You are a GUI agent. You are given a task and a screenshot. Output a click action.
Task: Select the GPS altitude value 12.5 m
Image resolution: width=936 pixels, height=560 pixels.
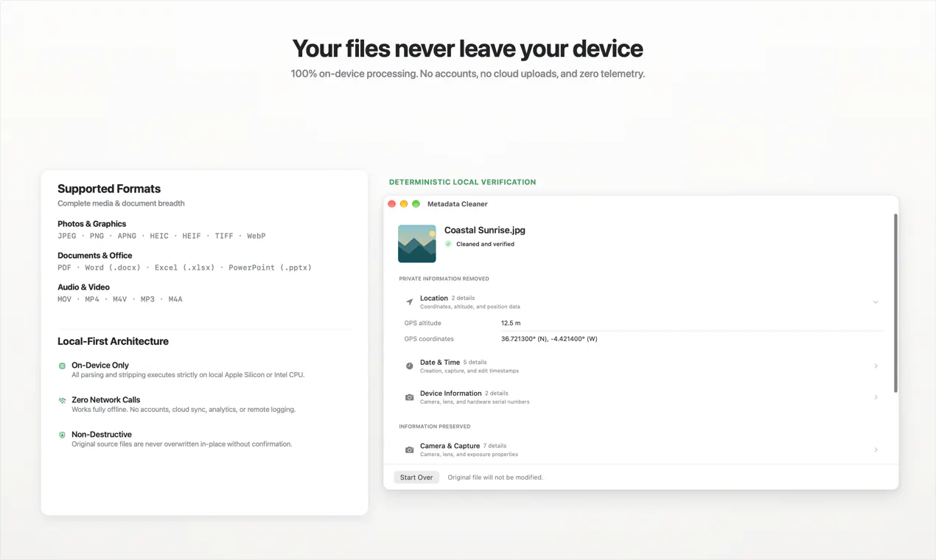pyautogui.click(x=511, y=323)
